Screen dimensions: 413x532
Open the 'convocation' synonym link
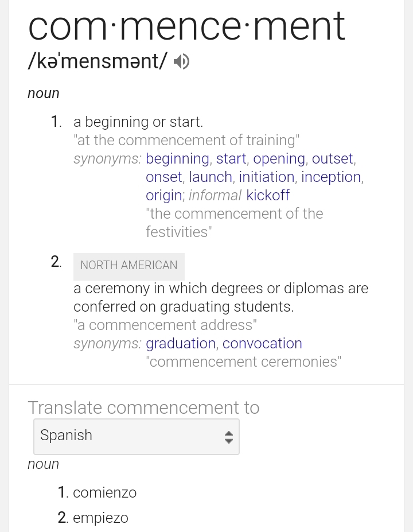[x=262, y=343]
